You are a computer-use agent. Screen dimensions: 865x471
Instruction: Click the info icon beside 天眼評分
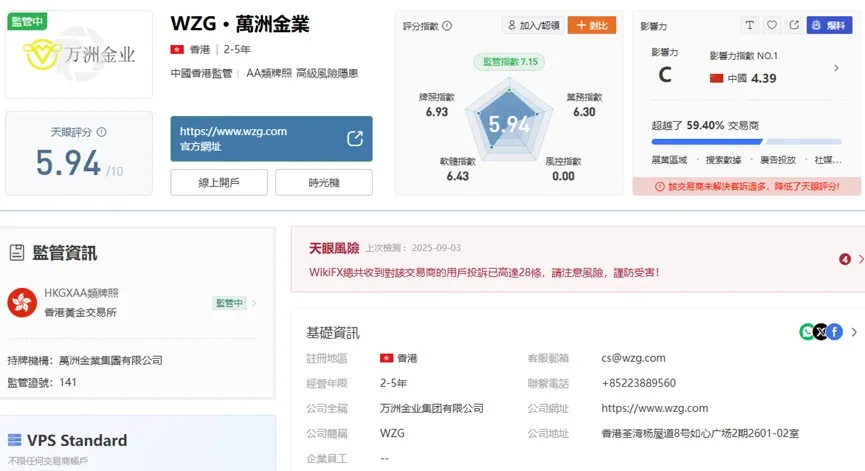(x=102, y=132)
